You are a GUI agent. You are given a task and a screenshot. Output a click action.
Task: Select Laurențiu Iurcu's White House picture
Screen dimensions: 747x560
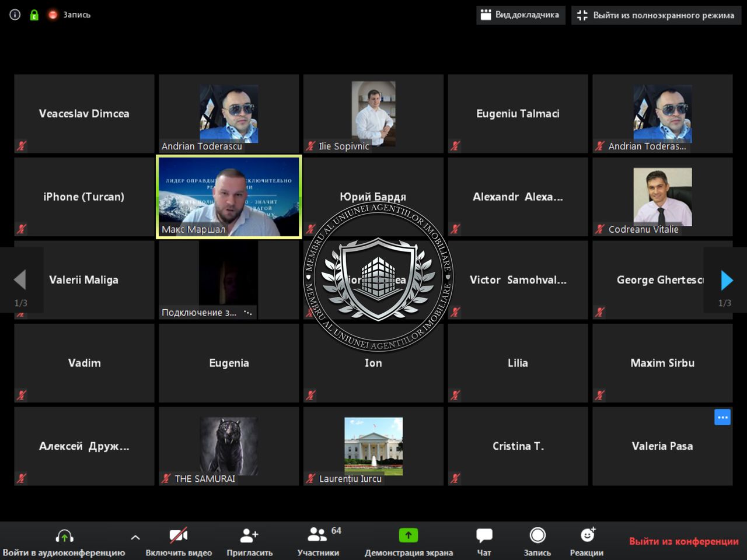(x=373, y=446)
